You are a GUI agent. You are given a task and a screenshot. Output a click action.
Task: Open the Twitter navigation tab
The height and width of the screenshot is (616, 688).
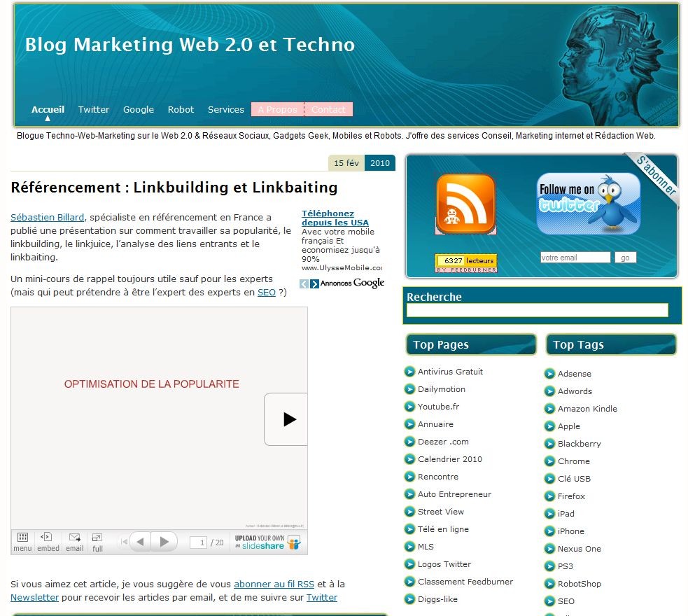coord(94,110)
